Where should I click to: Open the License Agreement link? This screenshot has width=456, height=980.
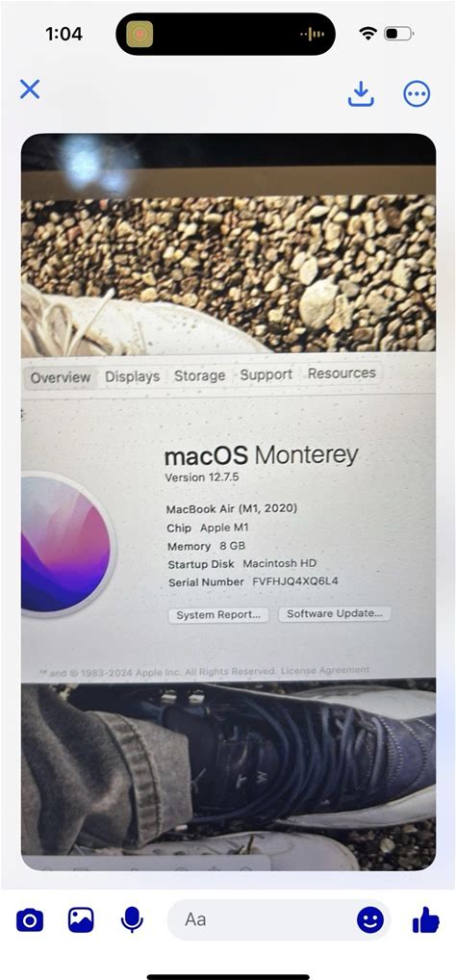click(325, 670)
